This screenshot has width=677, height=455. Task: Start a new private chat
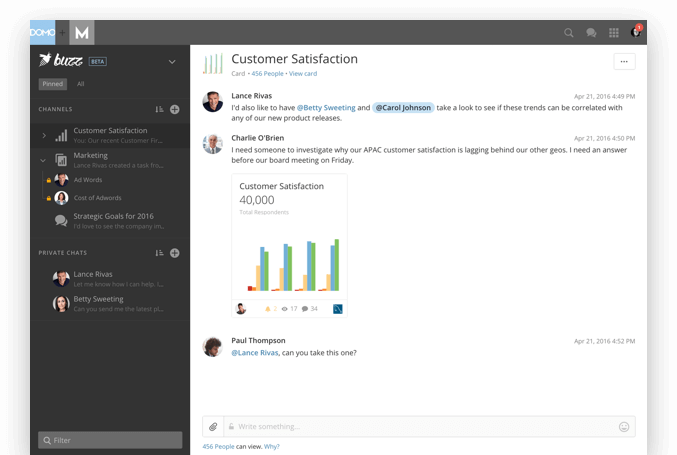[174, 253]
